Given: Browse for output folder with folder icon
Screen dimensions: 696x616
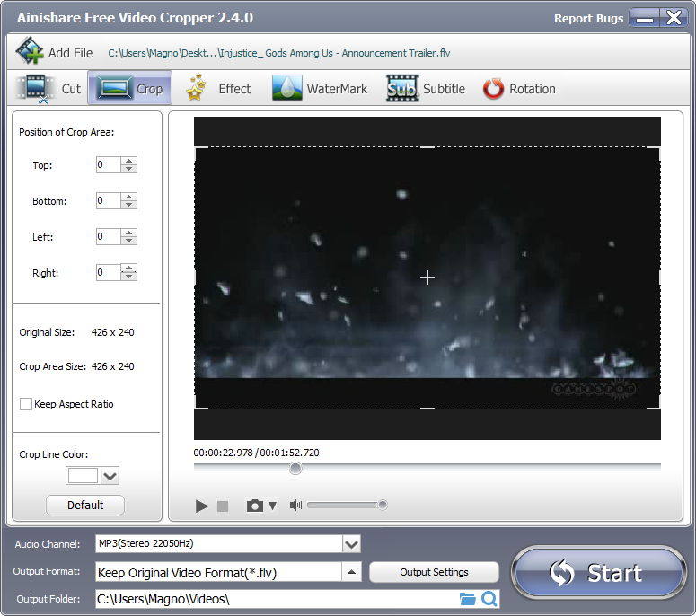Looking at the screenshot, I should coord(467,599).
